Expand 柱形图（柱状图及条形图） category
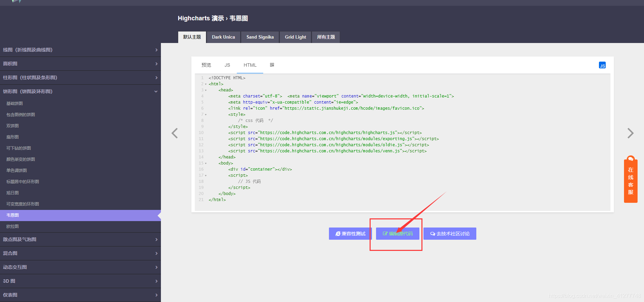The width and height of the screenshot is (644, 302). [80, 78]
